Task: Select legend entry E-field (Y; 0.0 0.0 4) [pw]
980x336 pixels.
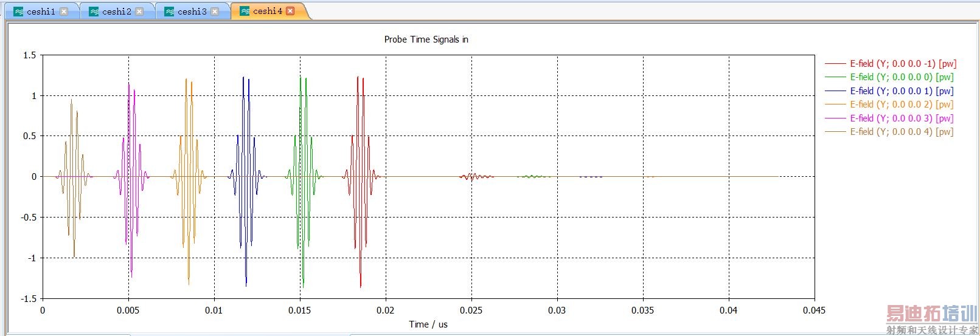Action: pyautogui.click(x=889, y=132)
